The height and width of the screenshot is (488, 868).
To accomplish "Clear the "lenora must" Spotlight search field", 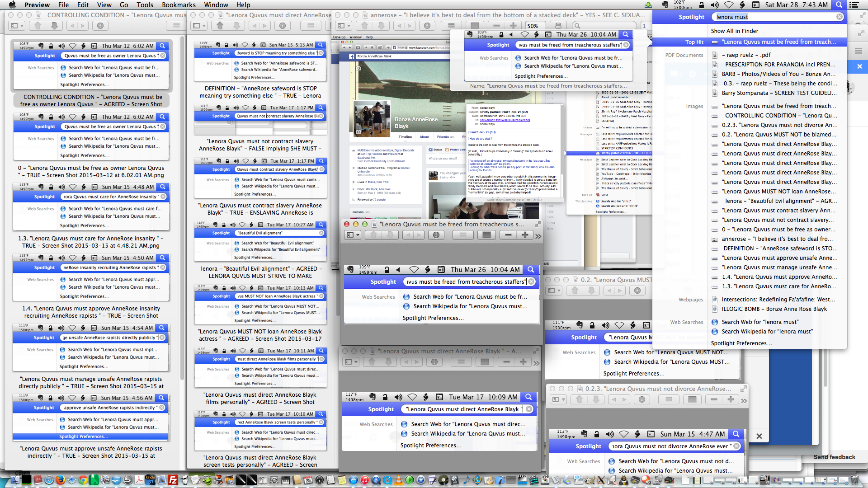I will 839,17.
